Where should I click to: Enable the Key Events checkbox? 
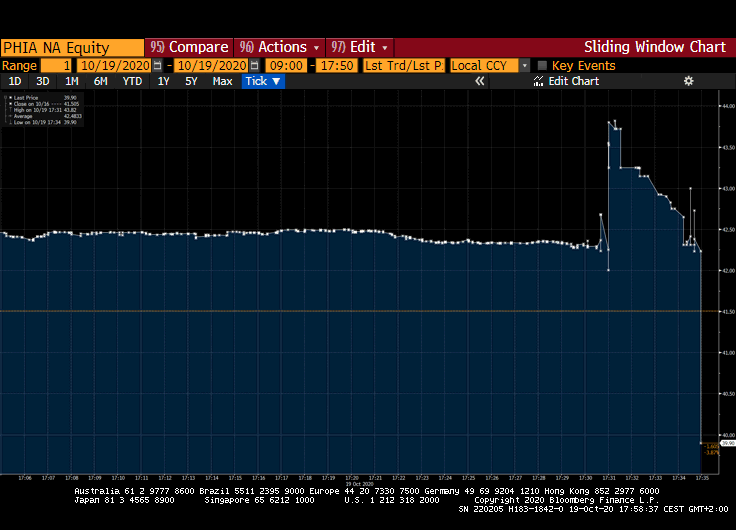click(x=542, y=65)
